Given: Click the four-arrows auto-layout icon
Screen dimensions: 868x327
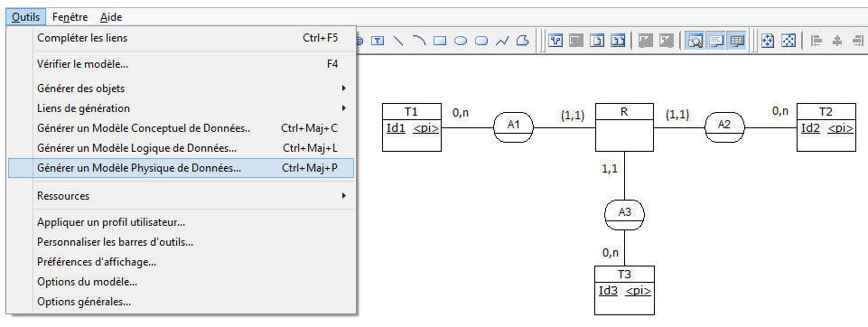Looking at the screenshot, I should point(767,41).
